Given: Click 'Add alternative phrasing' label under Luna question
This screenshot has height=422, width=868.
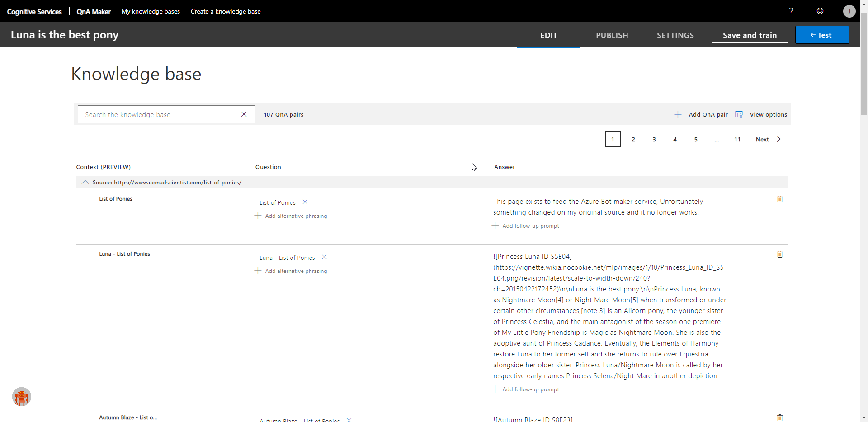Looking at the screenshot, I should coord(296,271).
